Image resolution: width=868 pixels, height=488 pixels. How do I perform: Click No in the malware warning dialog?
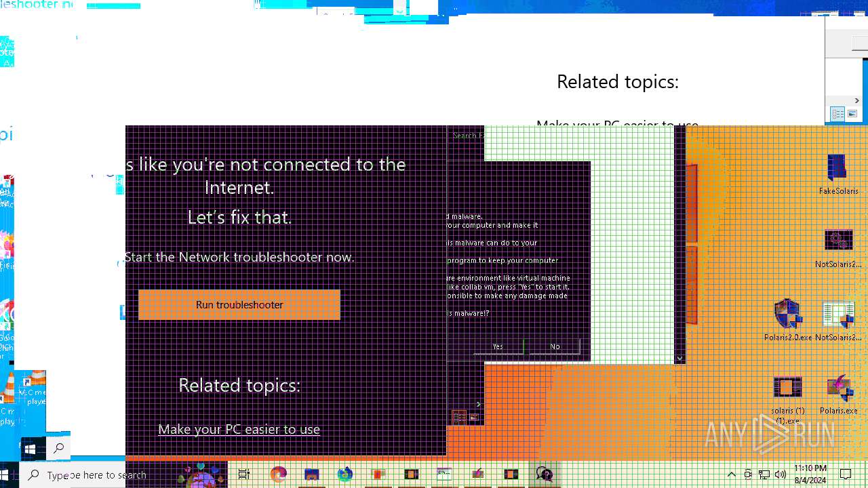click(555, 346)
